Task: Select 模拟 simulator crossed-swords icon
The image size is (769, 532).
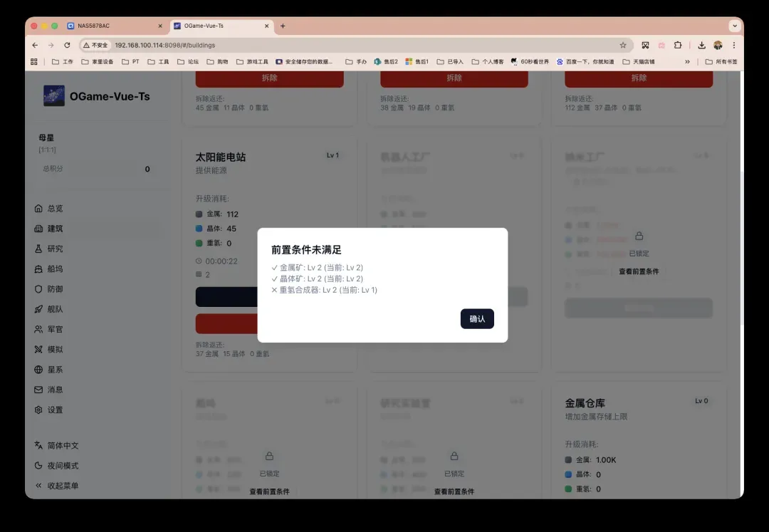Action: pyautogui.click(x=39, y=350)
